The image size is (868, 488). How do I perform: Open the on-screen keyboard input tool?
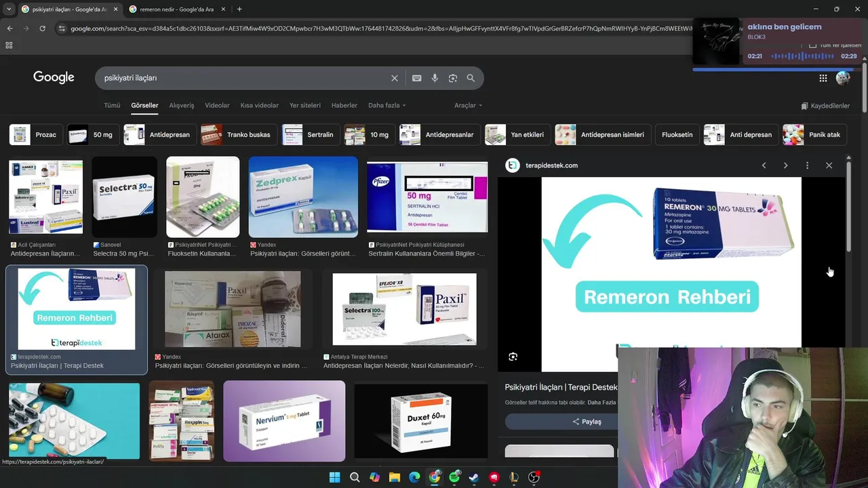(416, 78)
